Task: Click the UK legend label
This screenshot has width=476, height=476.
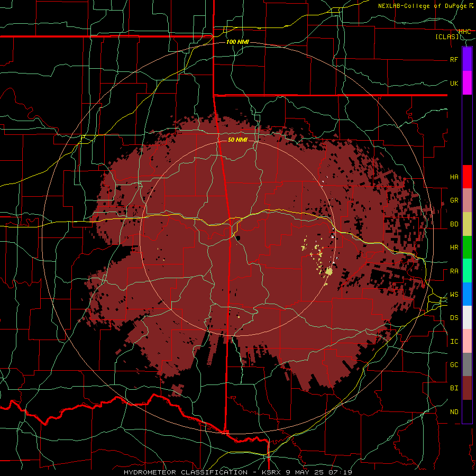Action: tap(454, 83)
